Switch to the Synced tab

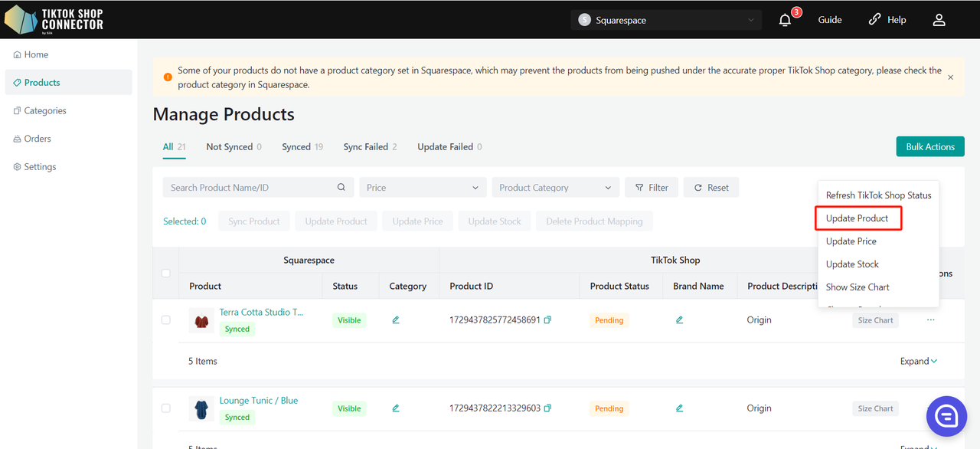click(x=302, y=146)
